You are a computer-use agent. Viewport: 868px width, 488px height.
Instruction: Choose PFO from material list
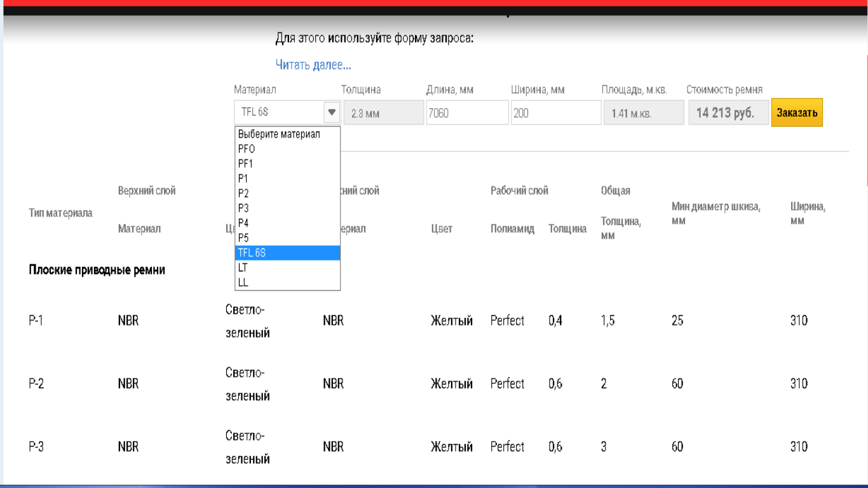pos(287,149)
